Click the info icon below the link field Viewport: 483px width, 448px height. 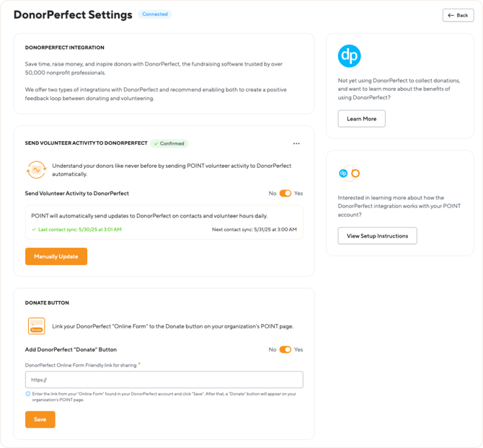point(28,393)
